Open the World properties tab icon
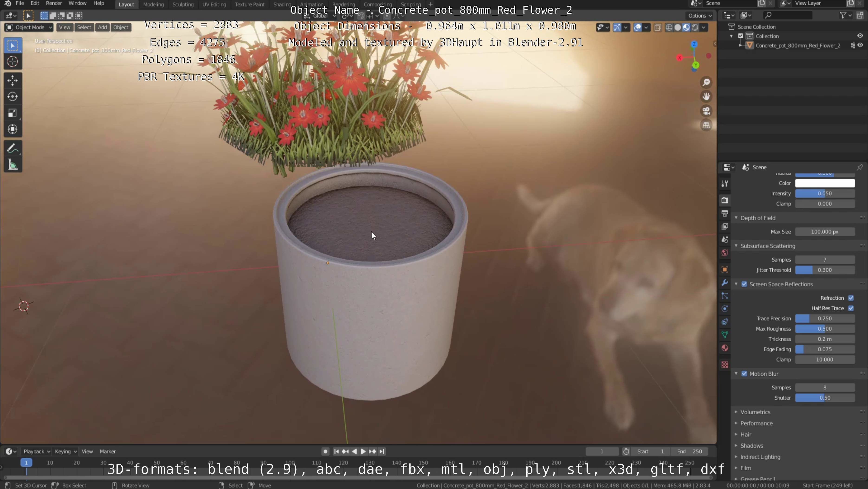The width and height of the screenshot is (868, 489). point(725,253)
